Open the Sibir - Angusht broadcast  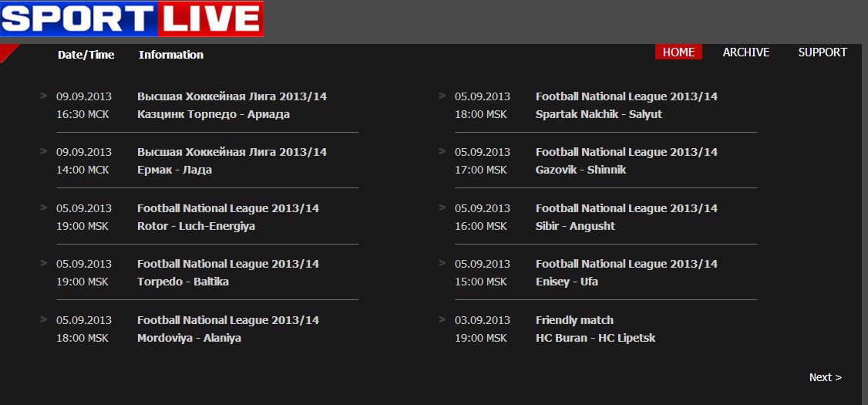pyautogui.click(x=575, y=226)
